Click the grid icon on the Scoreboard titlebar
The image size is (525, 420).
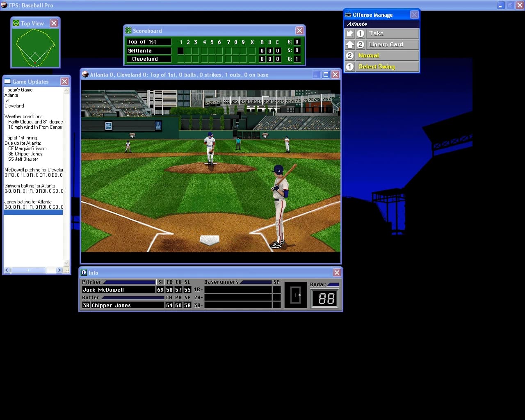pyautogui.click(x=128, y=30)
